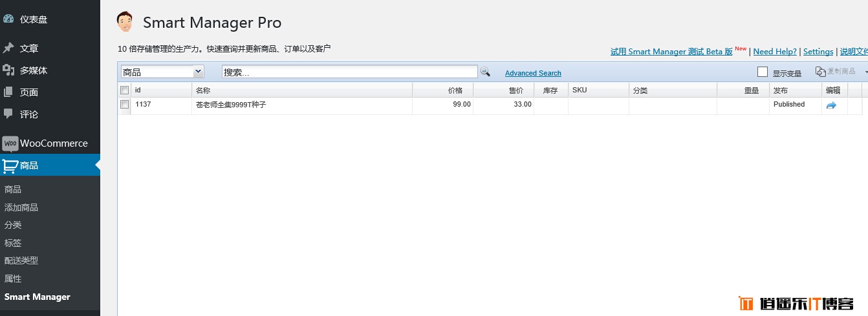Click the pages icon beside 页面
868x316 pixels.
[x=8, y=92]
